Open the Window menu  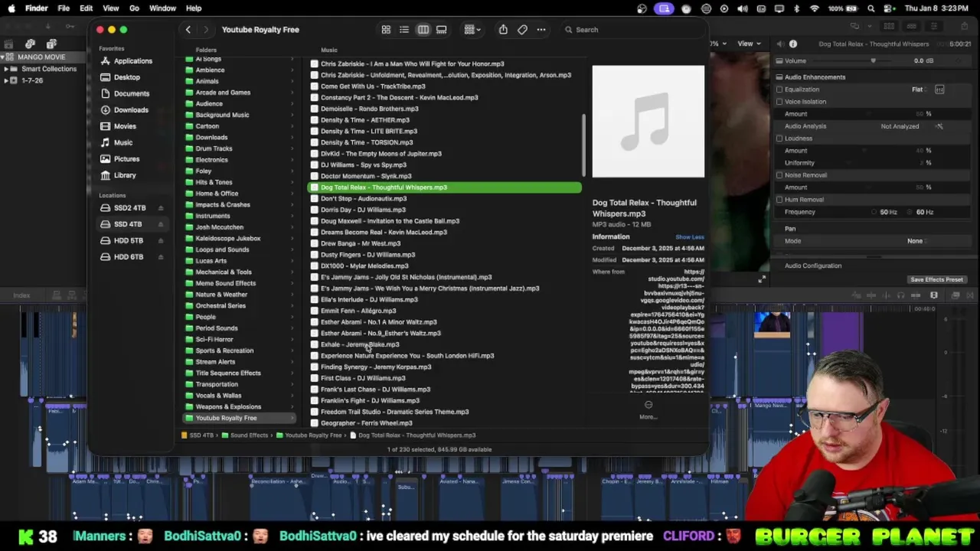[162, 8]
